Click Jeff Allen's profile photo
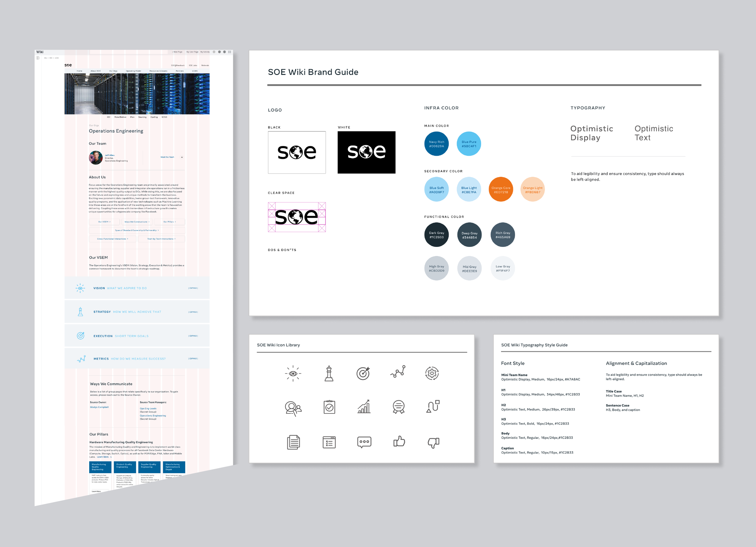756x547 pixels. pos(96,157)
